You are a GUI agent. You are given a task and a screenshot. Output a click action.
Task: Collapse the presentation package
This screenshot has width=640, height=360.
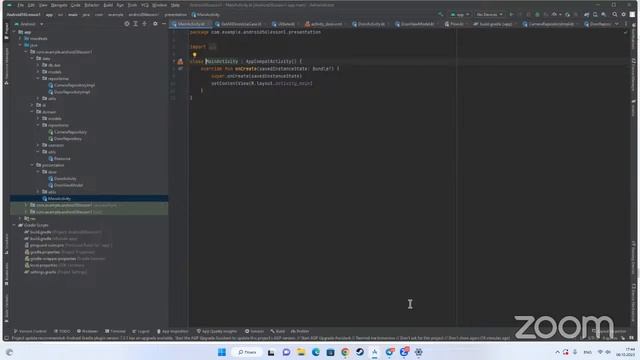pos(32,165)
